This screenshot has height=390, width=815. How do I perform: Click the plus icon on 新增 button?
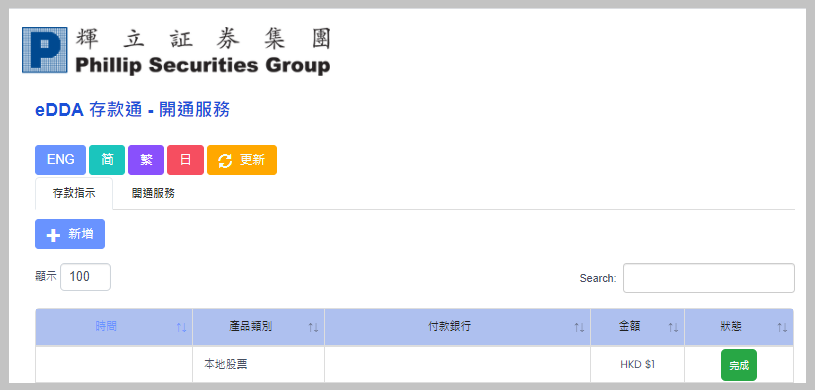coord(54,235)
